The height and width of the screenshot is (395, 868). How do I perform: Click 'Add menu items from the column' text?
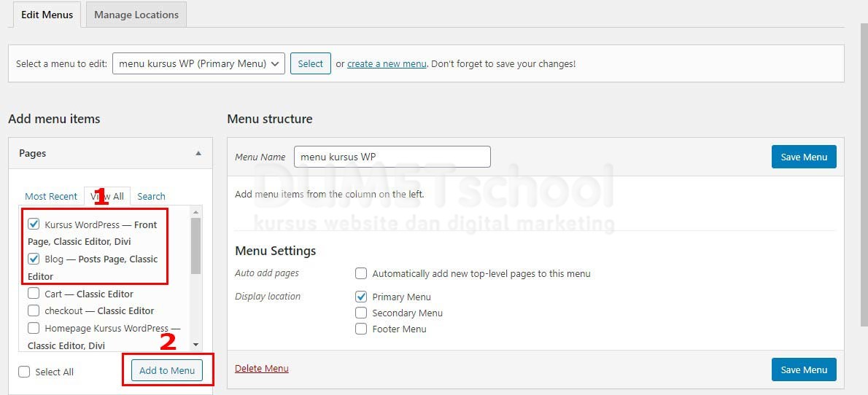coord(330,194)
